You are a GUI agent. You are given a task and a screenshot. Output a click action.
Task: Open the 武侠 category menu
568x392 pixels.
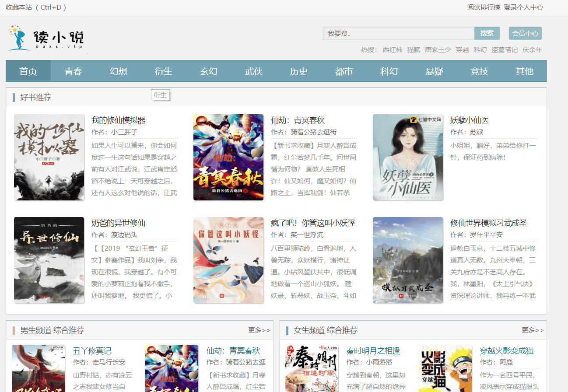[x=254, y=71]
